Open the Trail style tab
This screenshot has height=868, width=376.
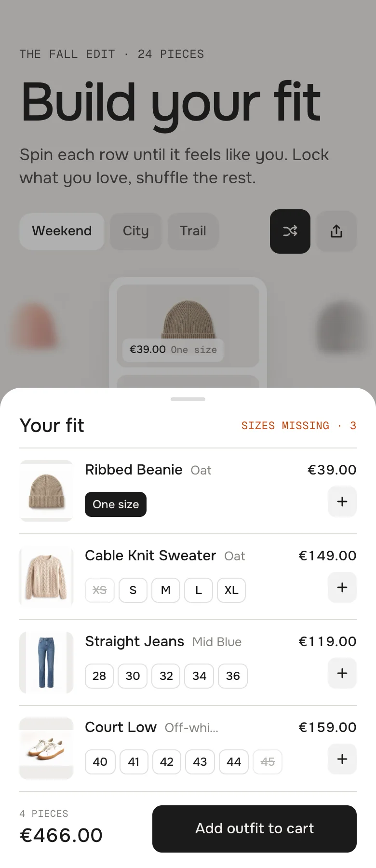pos(193,231)
